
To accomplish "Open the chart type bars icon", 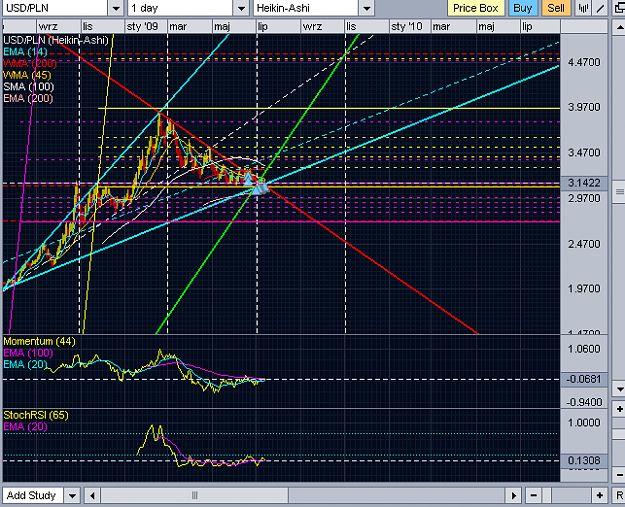I will [583, 8].
